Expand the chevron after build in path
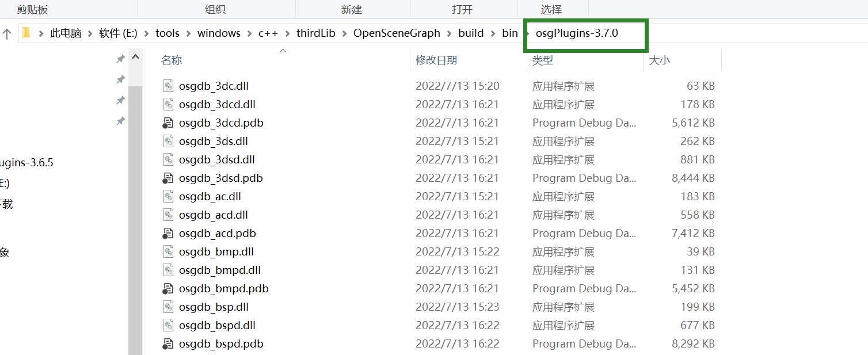The height and width of the screenshot is (355, 868). click(493, 33)
